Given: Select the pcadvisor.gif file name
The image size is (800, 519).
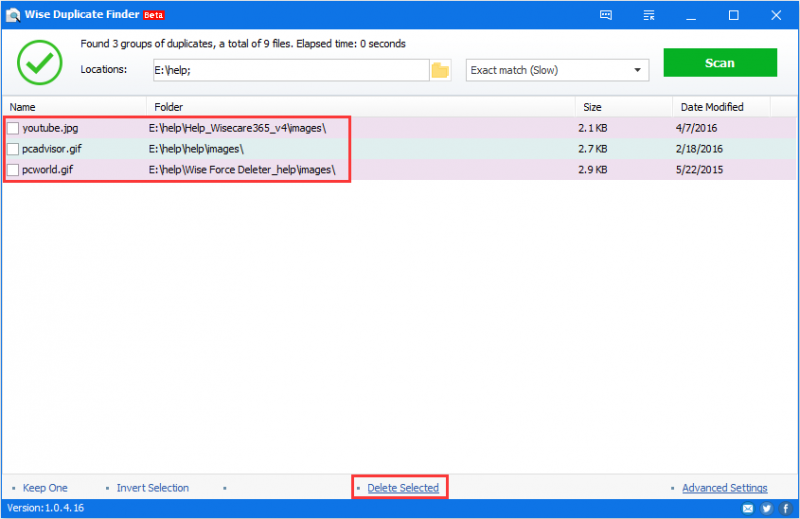Looking at the screenshot, I should click(x=52, y=149).
